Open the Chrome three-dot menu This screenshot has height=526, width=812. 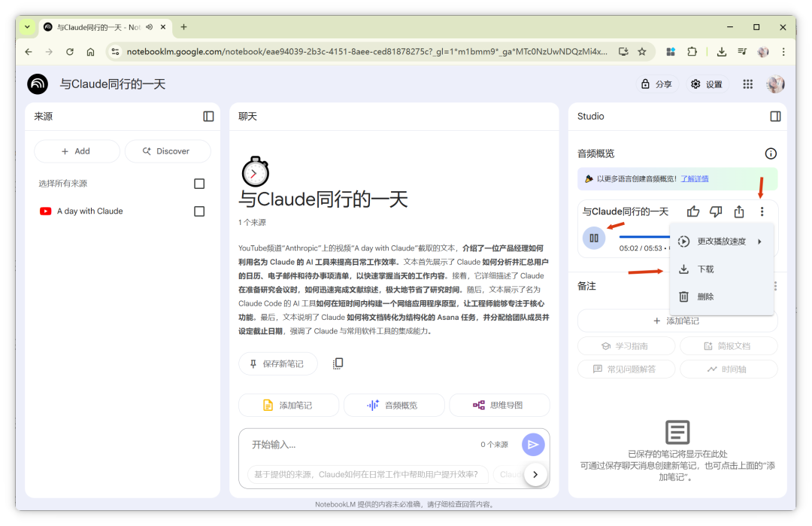point(783,51)
